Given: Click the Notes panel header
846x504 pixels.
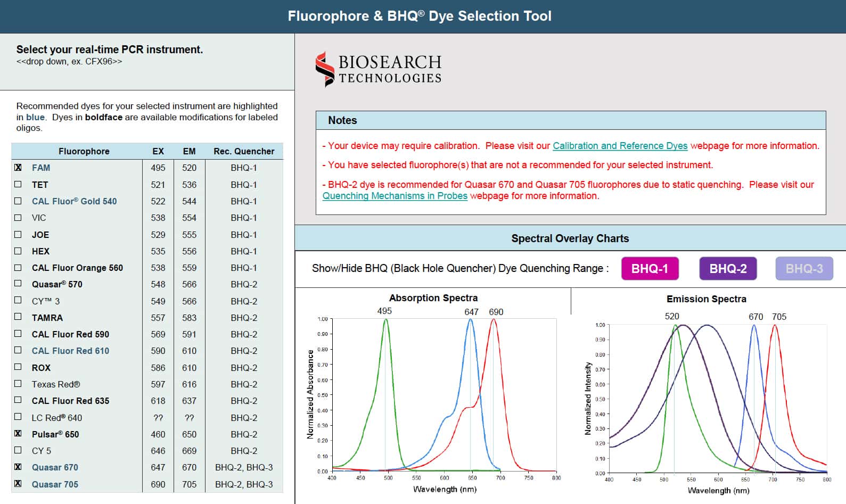Looking at the screenshot, I should tap(571, 120).
